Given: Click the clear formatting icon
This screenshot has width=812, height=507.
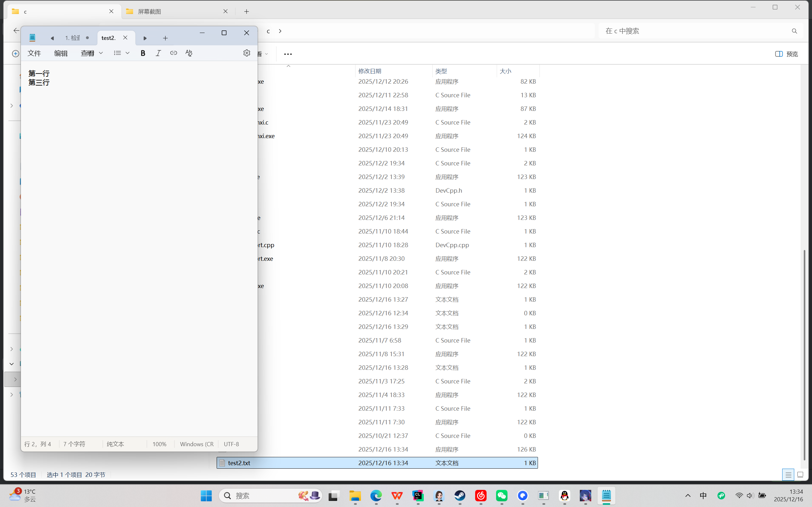Looking at the screenshot, I should 189,53.
